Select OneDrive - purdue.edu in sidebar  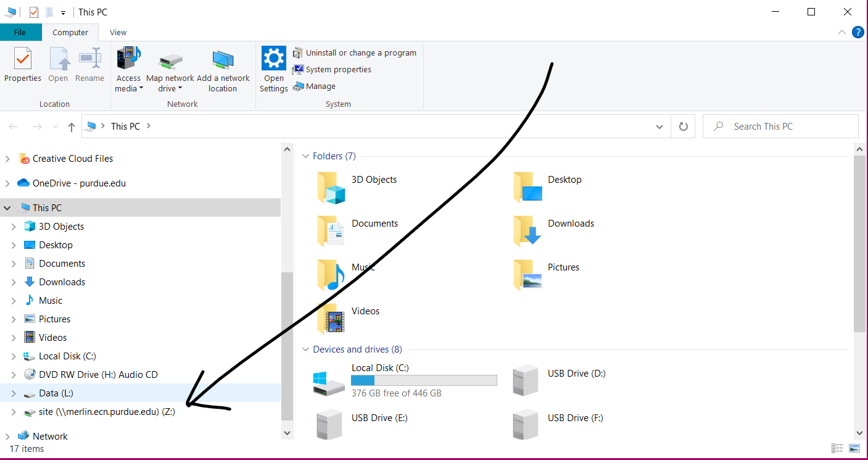click(72, 183)
